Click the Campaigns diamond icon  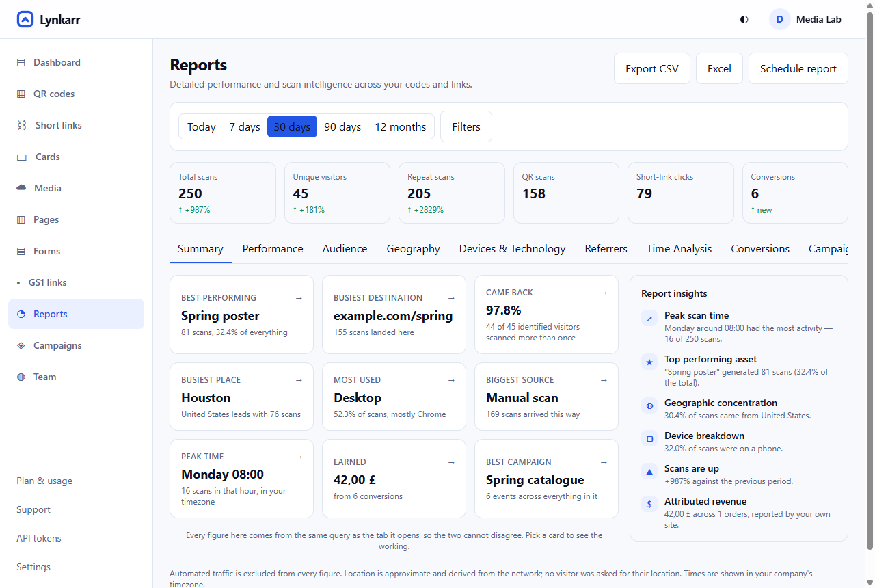pos(21,345)
